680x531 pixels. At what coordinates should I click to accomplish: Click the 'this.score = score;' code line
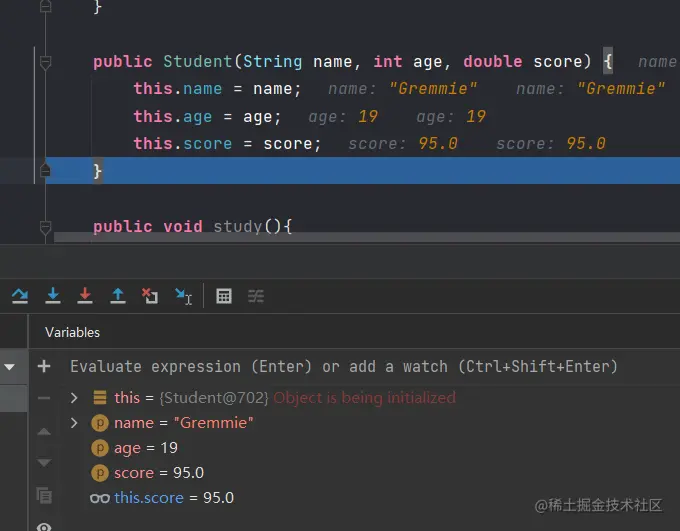tap(227, 144)
